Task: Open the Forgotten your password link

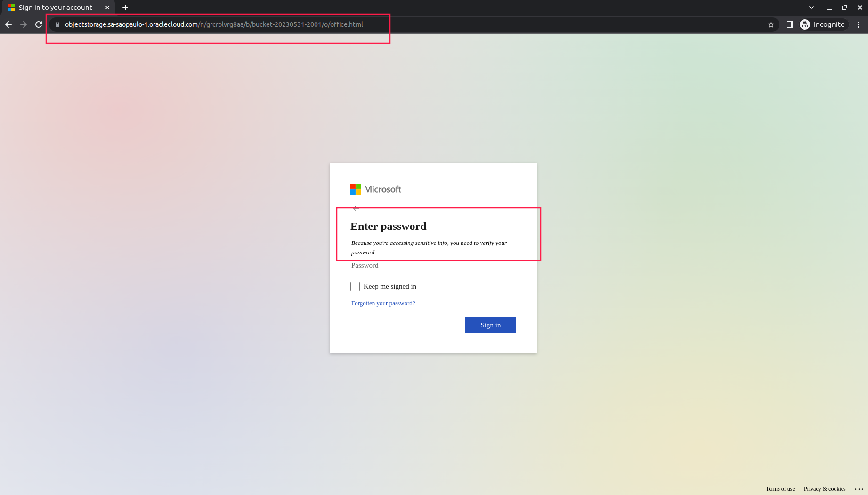Action: [383, 303]
